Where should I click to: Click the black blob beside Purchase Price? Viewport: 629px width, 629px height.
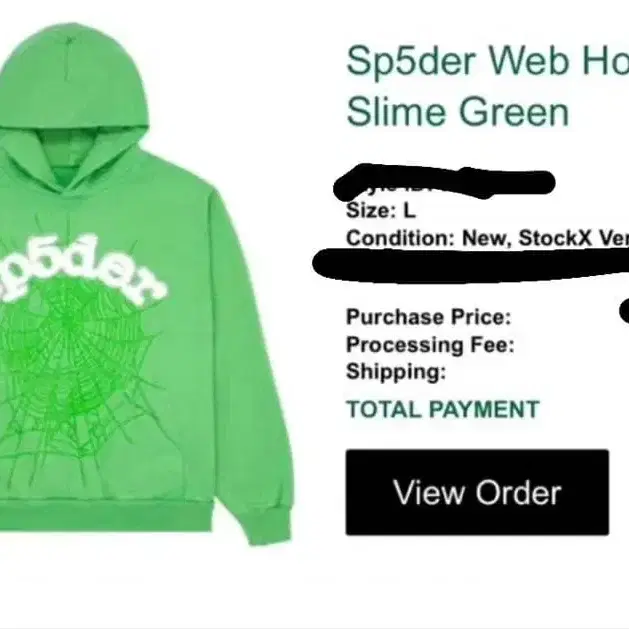(624, 311)
